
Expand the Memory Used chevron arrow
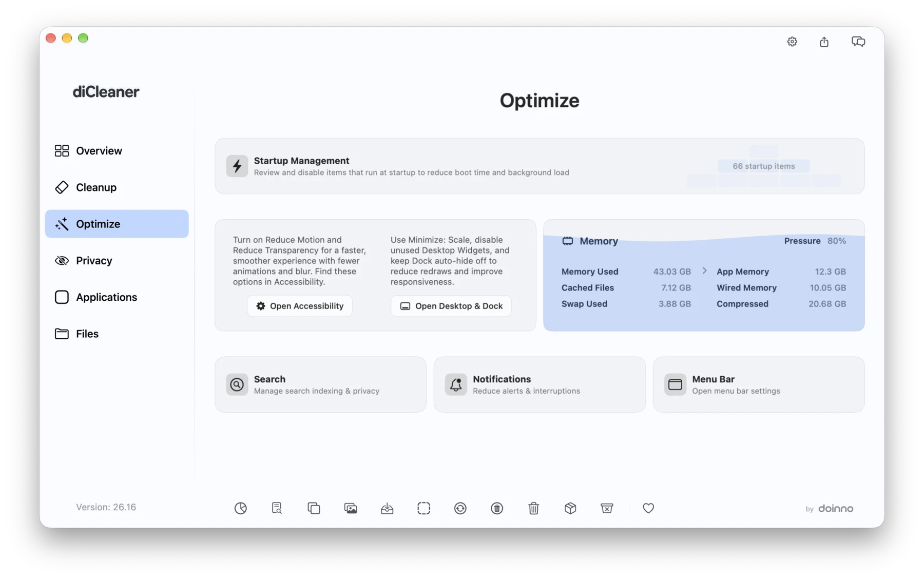tap(704, 271)
